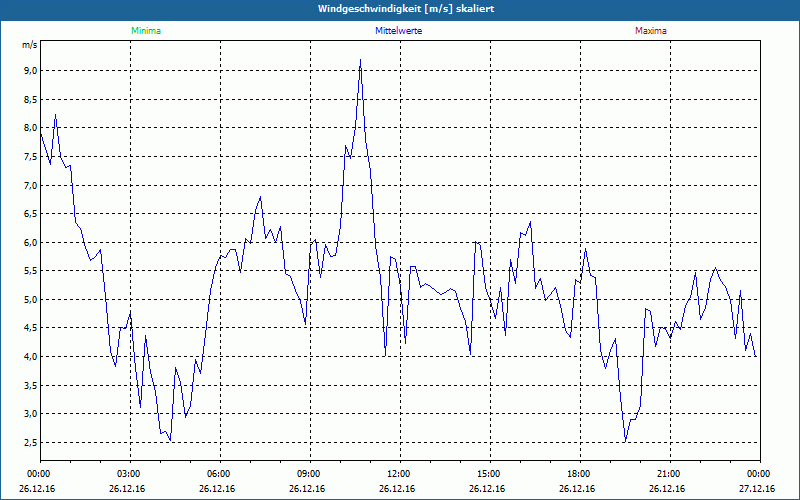Image resolution: width=800 pixels, height=500 pixels.
Task: Select the red 'Maxima' legend label
Action: click(651, 31)
